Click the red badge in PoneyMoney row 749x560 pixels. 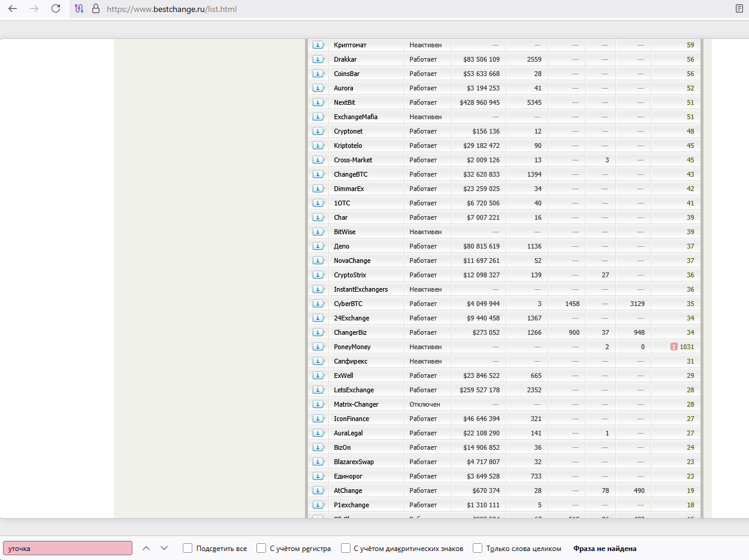pyautogui.click(x=674, y=347)
